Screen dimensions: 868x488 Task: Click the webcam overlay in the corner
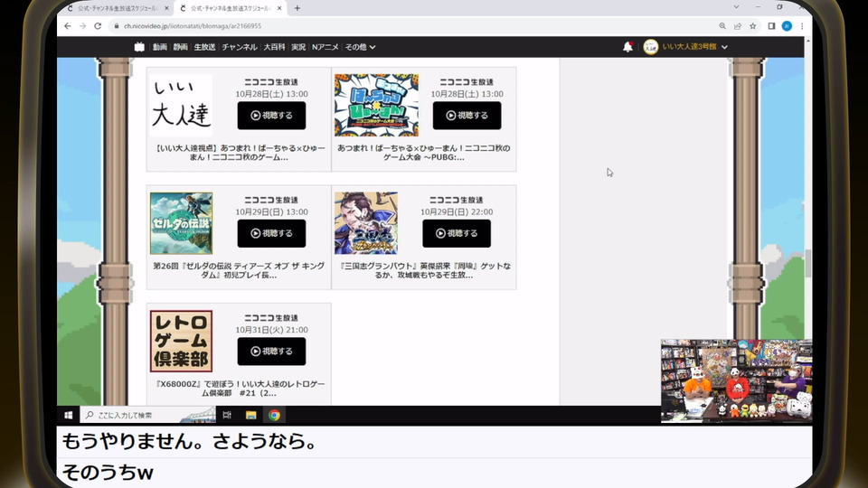click(736, 381)
